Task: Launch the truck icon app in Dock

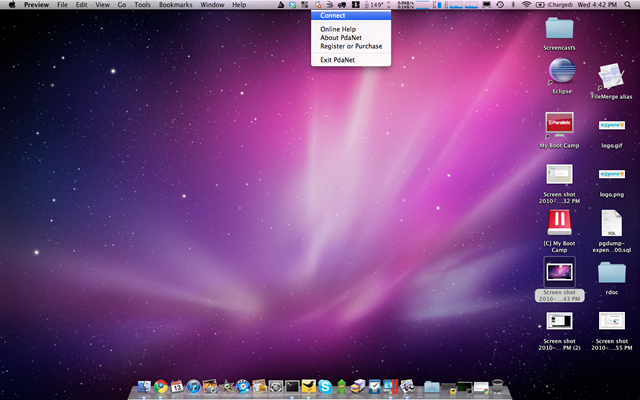Action: click(358, 386)
